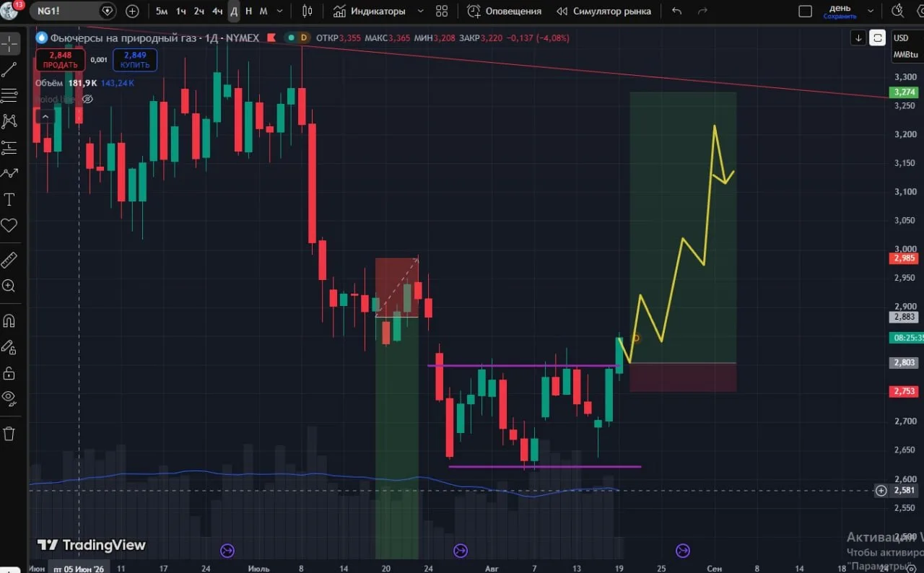
Task: Click the red flag next to NYMEX
Action: pyautogui.click(x=271, y=38)
